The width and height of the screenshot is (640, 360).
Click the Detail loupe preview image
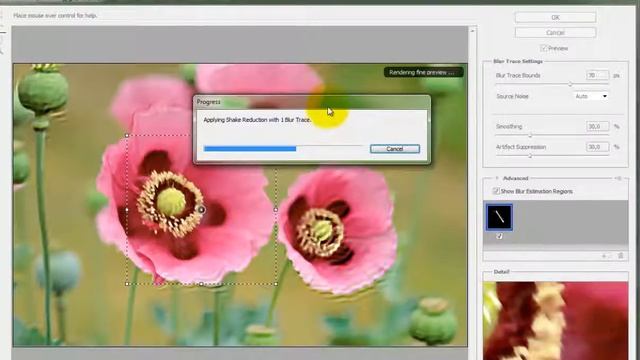556,321
